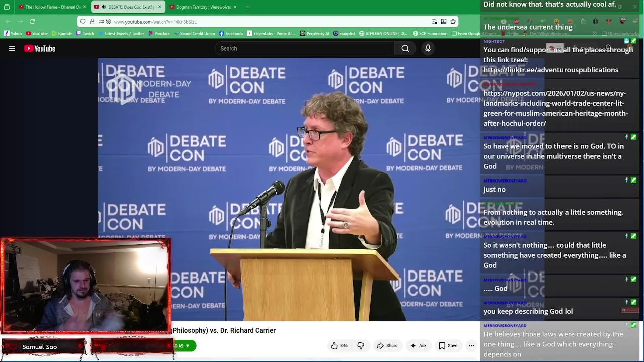Select the DEBATE: Does God Exist tab
This screenshot has height=362, width=644.
point(127,7)
